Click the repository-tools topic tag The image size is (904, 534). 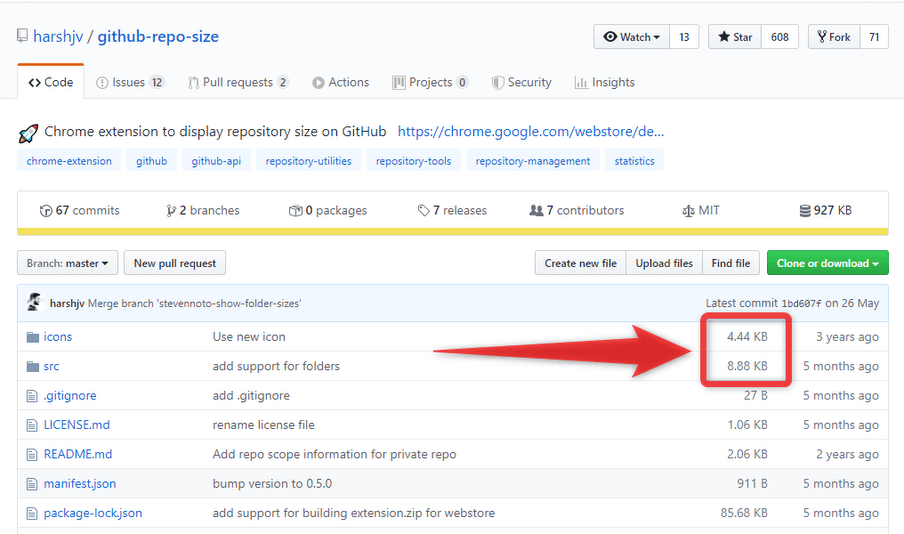pos(413,161)
